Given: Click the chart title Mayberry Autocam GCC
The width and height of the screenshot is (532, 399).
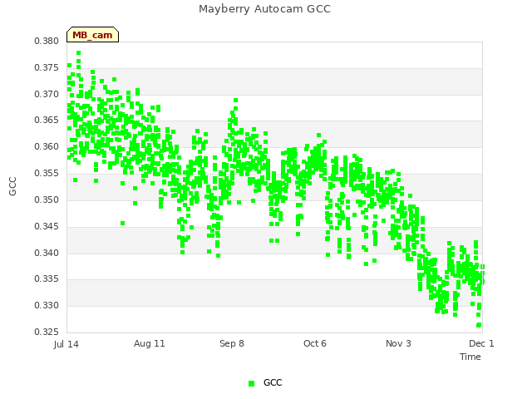Looking at the screenshot, I should [x=264, y=9].
